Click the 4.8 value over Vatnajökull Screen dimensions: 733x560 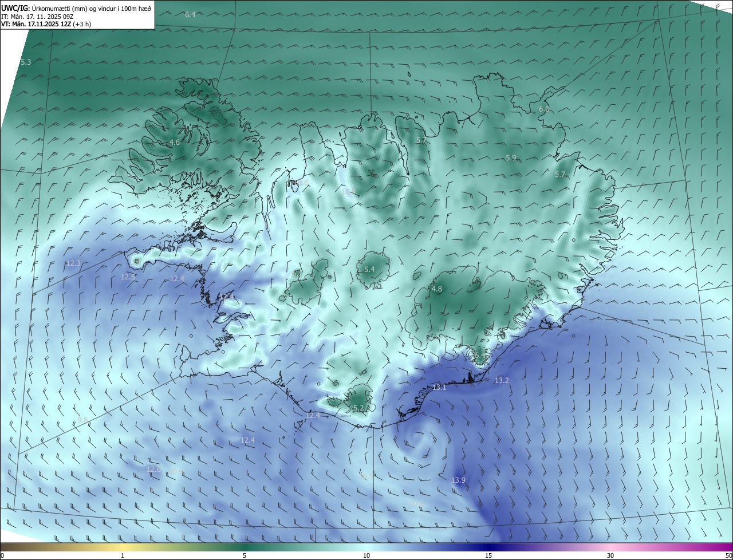click(x=437, y=289)
